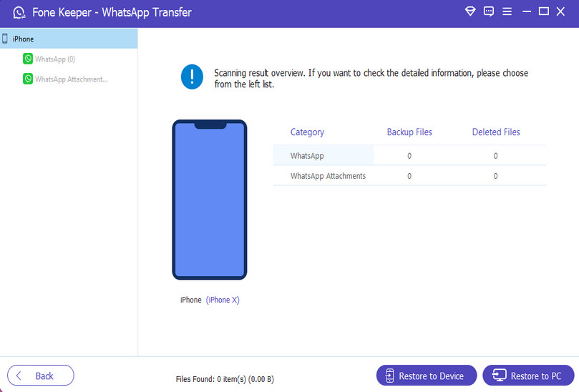Click the WhatsApp (0) green icon
Image resolution: width=579 pixels, height=392 pixels.
coord(27,59)
